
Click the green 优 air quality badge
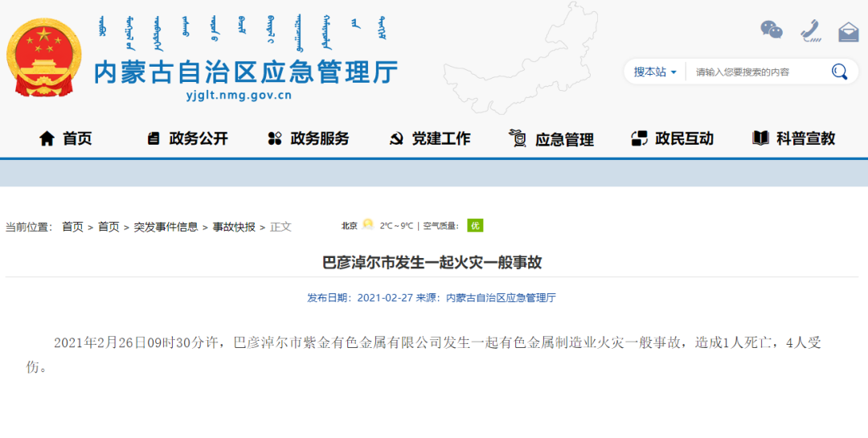475,225
